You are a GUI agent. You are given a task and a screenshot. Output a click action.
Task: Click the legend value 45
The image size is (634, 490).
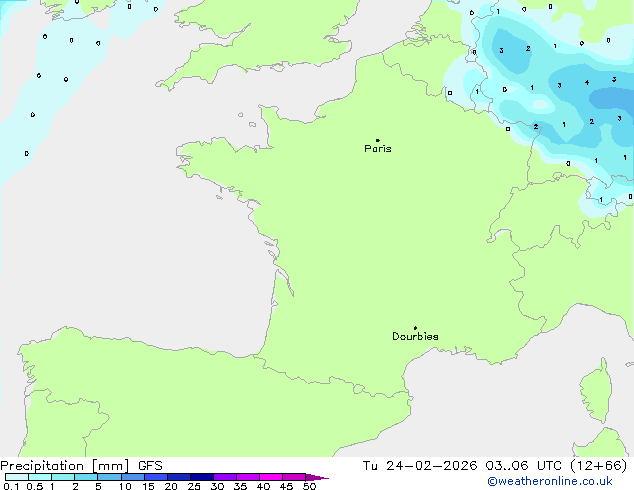coord(286,486)
